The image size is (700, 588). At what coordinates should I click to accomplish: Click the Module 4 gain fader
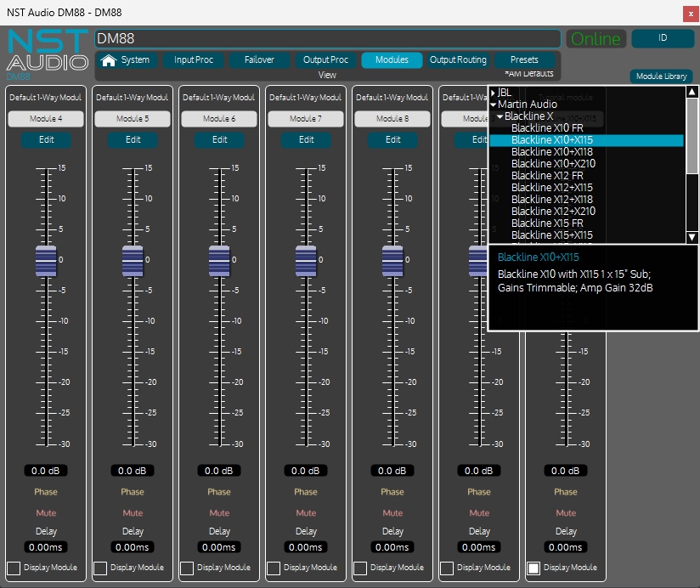(x=46, y=261)
